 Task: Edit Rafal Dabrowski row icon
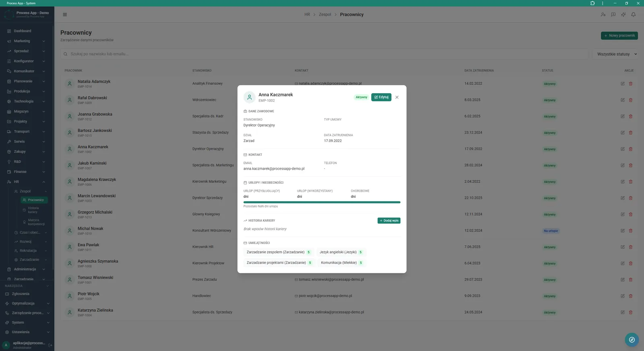point(623,100)
